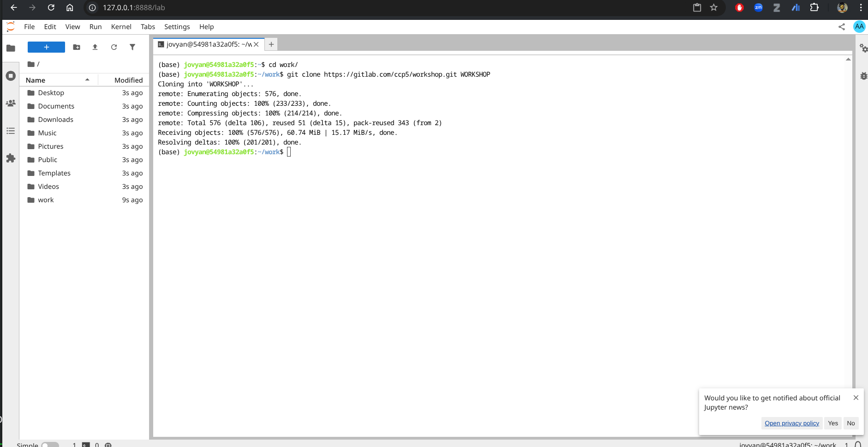Select the Pictures folder

tap(84, 146)
